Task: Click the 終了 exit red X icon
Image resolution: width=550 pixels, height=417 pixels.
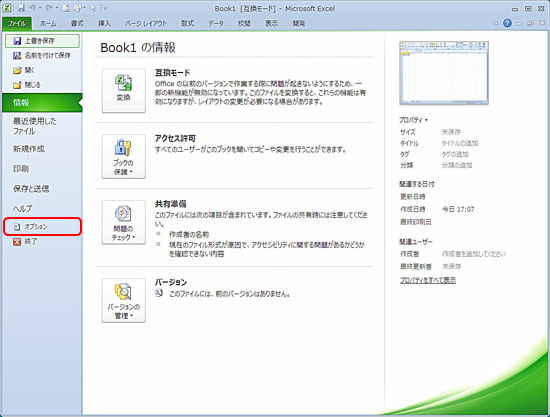Action: tap(17, 242)
